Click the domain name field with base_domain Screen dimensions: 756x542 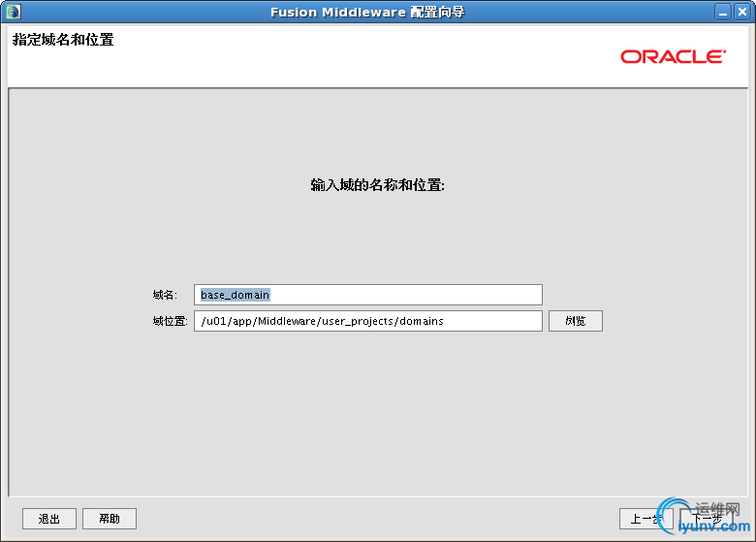pyautogui.click(x=368, y=295)
